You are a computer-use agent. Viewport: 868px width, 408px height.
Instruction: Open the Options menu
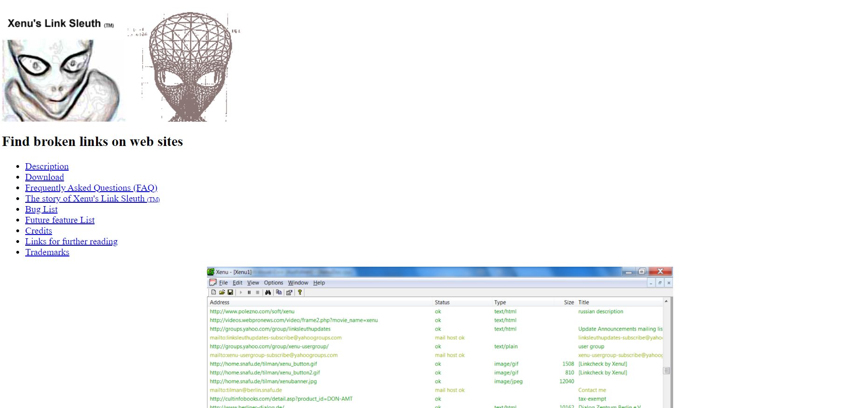coord(273,283)
